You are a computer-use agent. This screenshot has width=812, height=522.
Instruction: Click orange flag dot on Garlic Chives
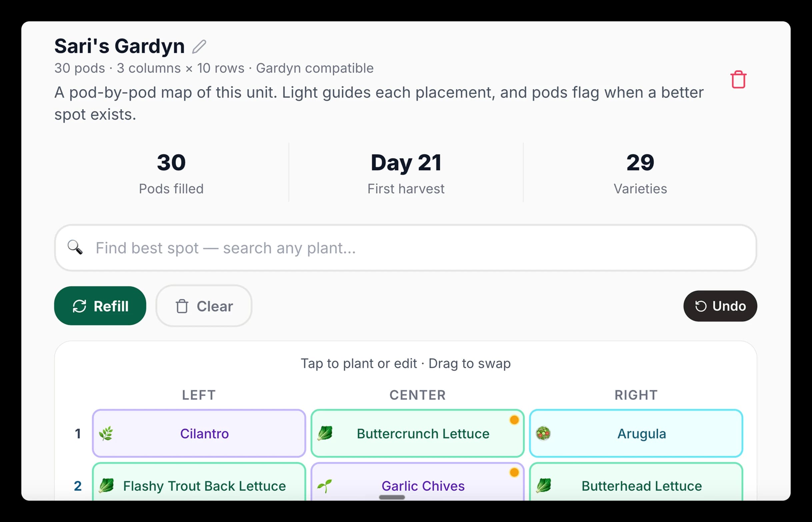514,473
